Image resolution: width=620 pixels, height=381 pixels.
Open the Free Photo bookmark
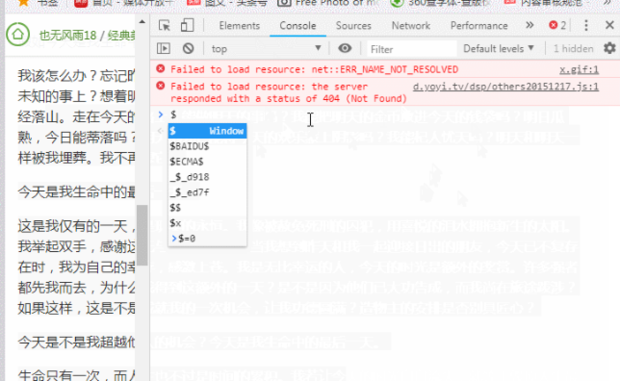(x=328, y=3)
